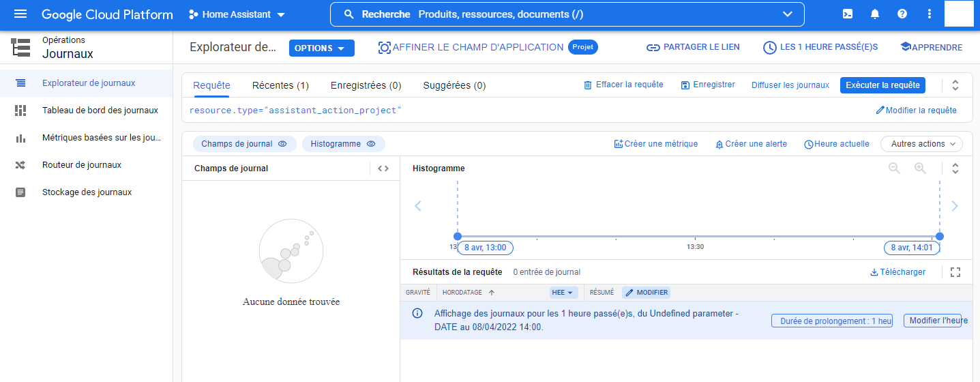This screenshot has height=382, width=980.
Task: Click the Gravité column header
Action: [x=418, y=293]
